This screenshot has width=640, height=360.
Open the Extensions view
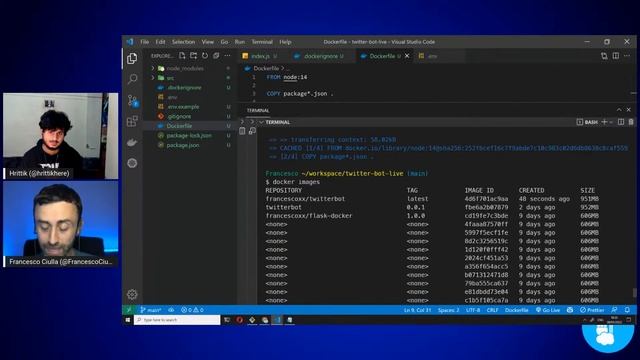[x=132, y=121]
